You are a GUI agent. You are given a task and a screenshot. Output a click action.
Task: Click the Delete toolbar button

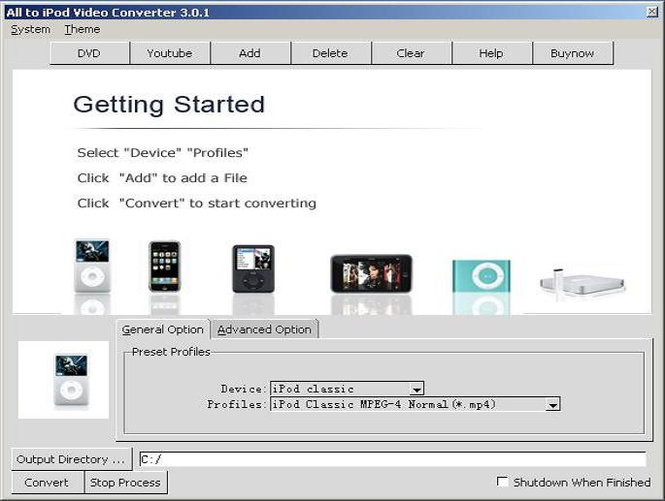pos(330,53)
